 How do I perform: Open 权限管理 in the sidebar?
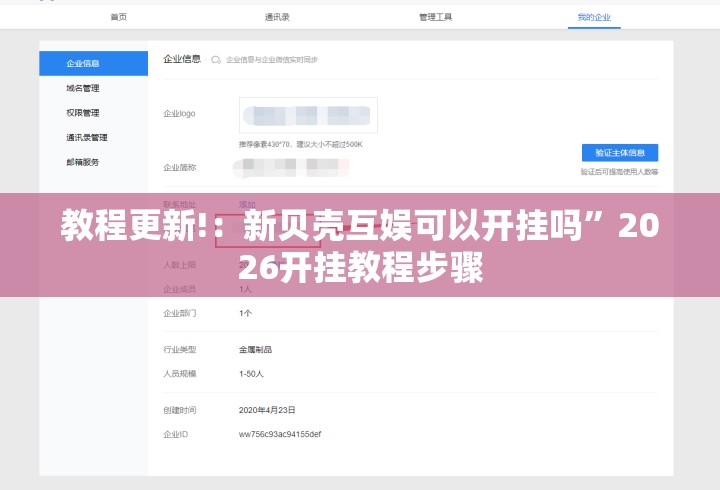point(83,113)
